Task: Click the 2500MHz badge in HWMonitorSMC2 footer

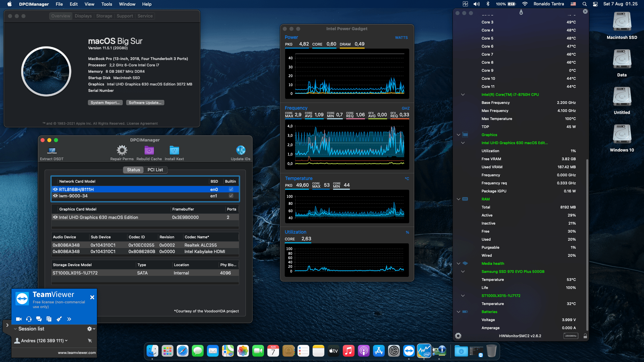Action: [x=571, y=336]
